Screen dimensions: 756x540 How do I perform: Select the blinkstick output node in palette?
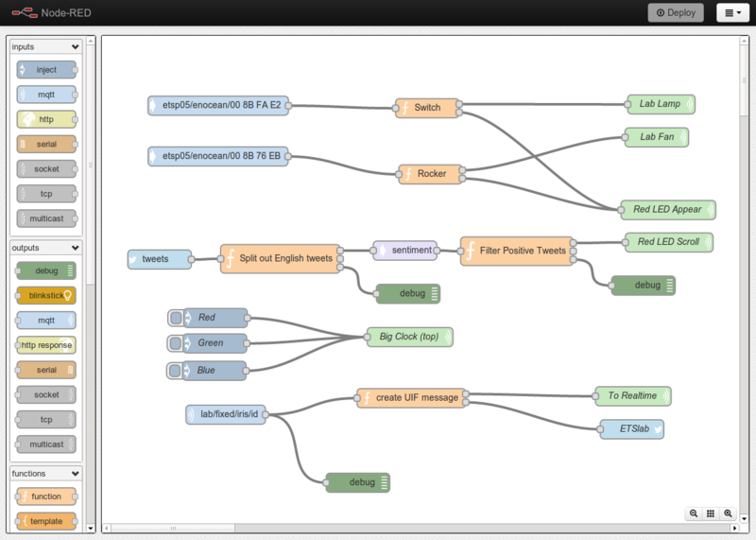tap(46, 295)
